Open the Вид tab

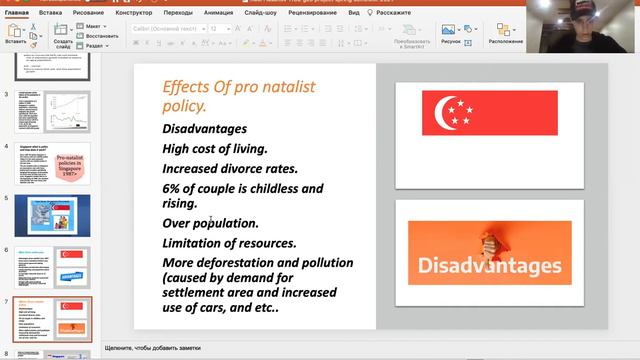tap(354, 13)
